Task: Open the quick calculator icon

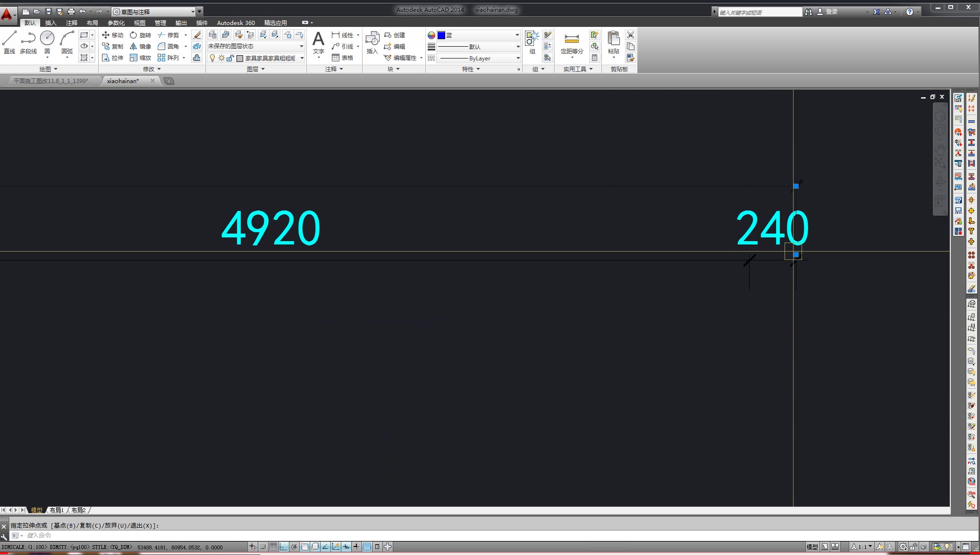Action: tap(595, 58)
